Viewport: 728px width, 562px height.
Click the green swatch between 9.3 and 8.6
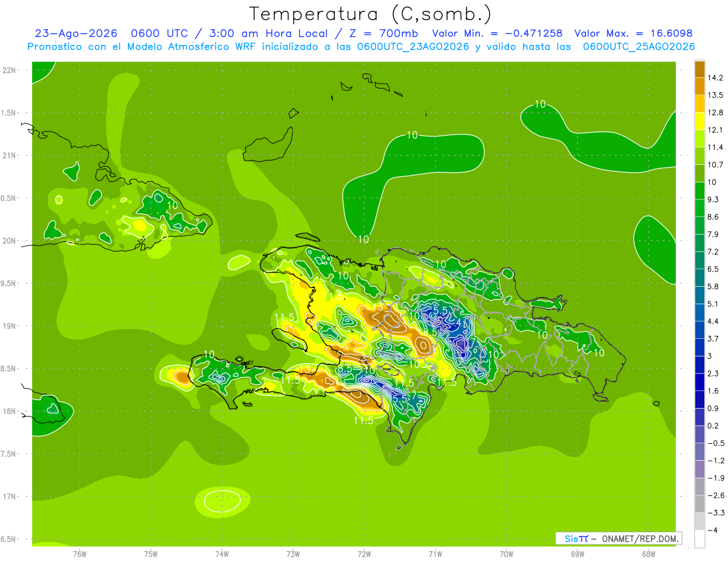tap(699, 208)
